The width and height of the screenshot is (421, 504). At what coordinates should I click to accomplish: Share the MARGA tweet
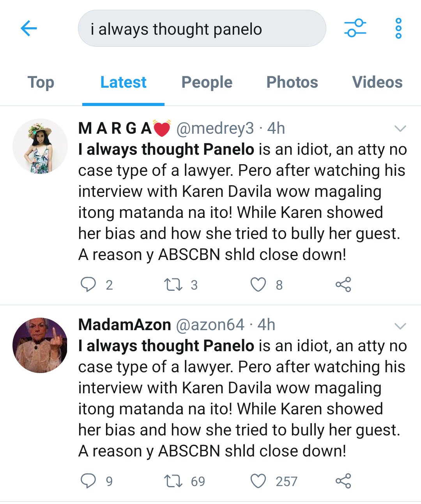click(343, 285)
